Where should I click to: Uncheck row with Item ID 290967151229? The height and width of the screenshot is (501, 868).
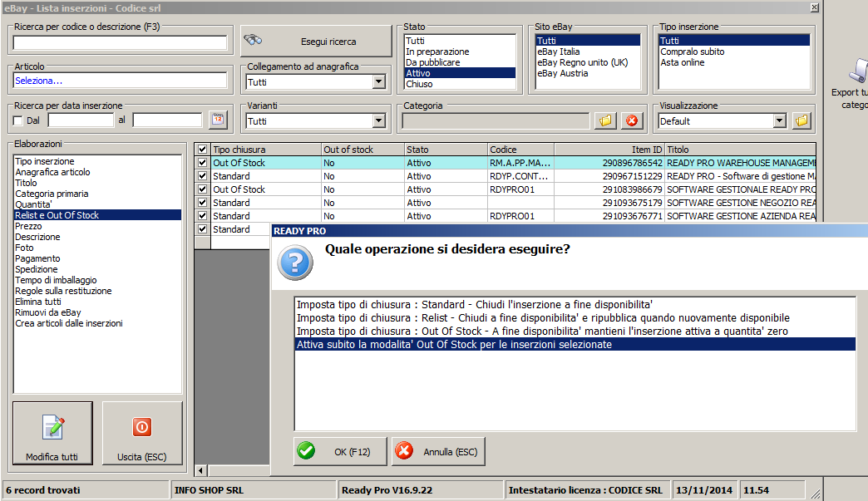(203, 176)
